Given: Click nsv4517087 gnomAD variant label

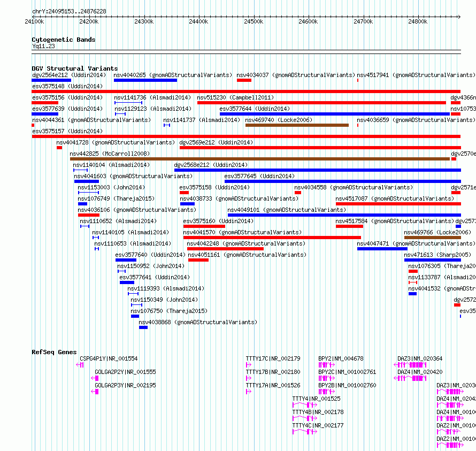Looking at the screenshot, I should tap(395, 198).
